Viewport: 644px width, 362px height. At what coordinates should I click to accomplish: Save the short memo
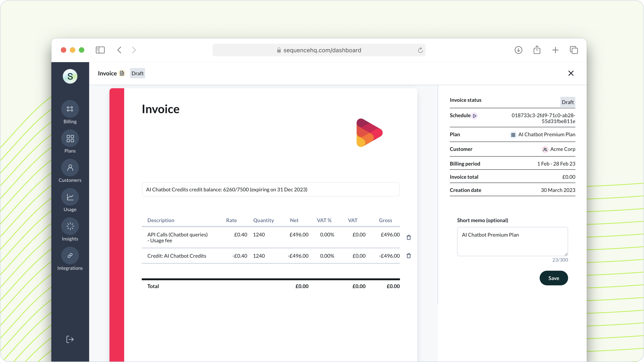[553, 278]
